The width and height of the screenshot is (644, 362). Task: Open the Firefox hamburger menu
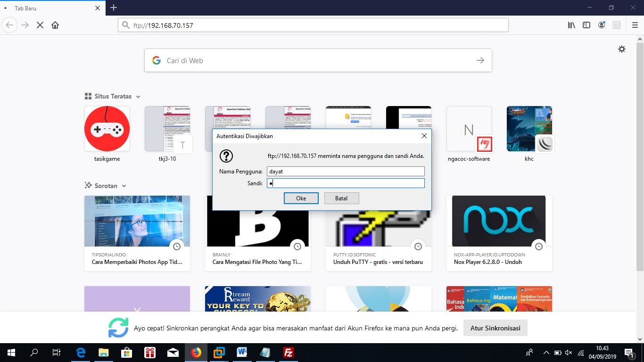pyautogui.click(x=635, y=25)
